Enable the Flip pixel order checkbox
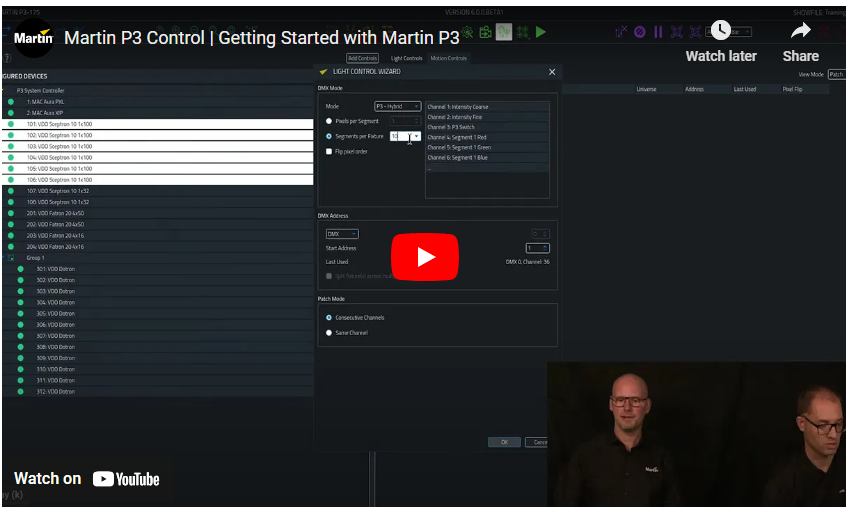Screen dimensions: 853x510 tap(329, 151)
